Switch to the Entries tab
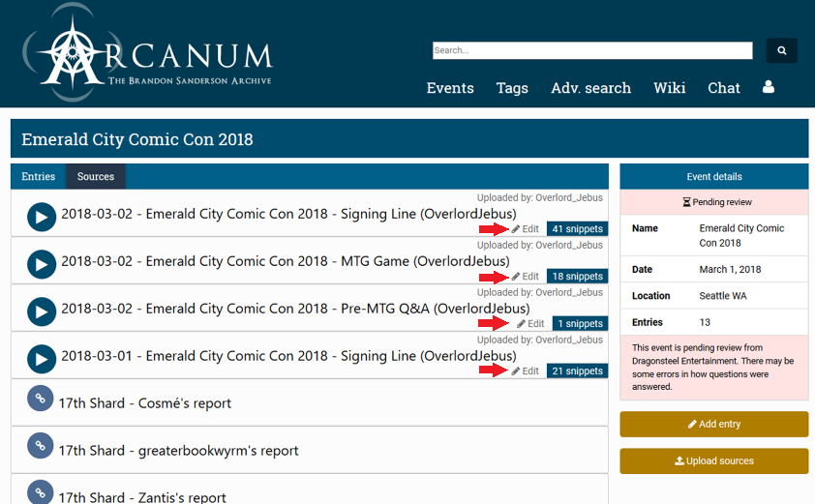Screen dimensions: 815x504 (39, 176)
